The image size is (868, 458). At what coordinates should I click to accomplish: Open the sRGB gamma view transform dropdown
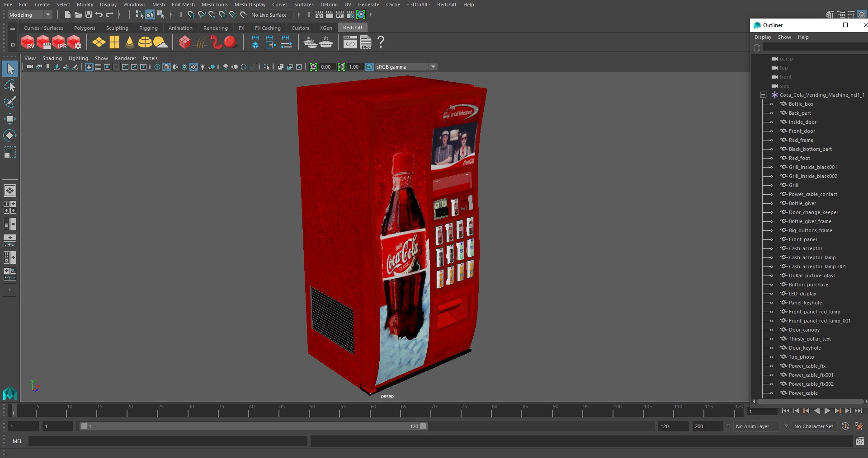pyautogui.click(x=433, y=67)
